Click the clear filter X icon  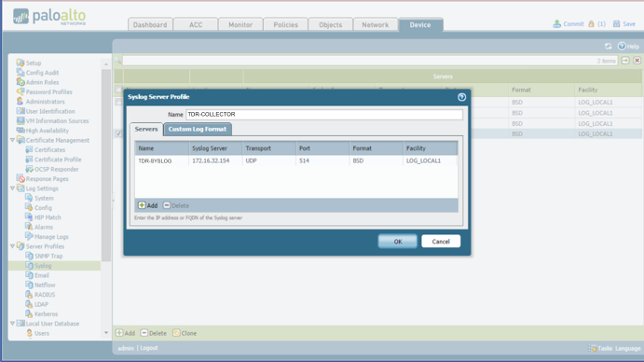coord(637,61)
